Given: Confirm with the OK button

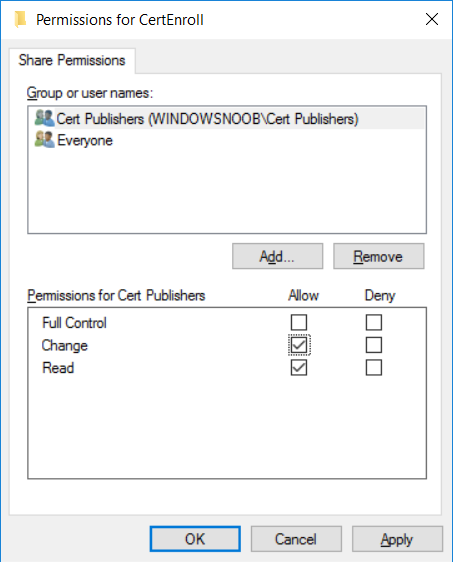Looking at the screenshot, I should [195, 539].
